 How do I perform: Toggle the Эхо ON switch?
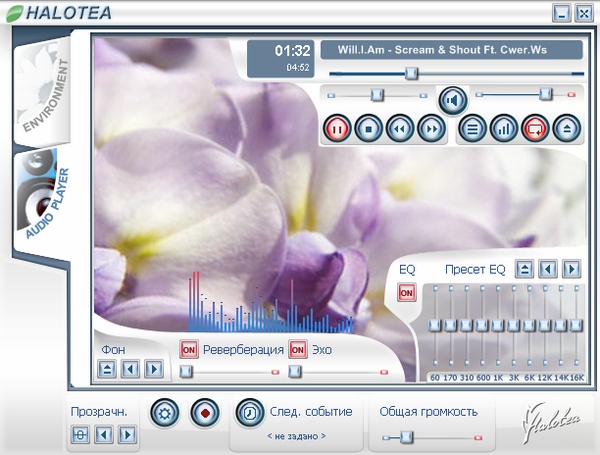tap(298, 350)
